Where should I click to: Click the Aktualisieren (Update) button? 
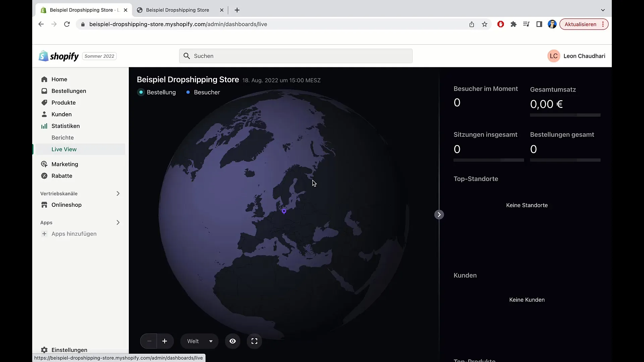[581, 24]
